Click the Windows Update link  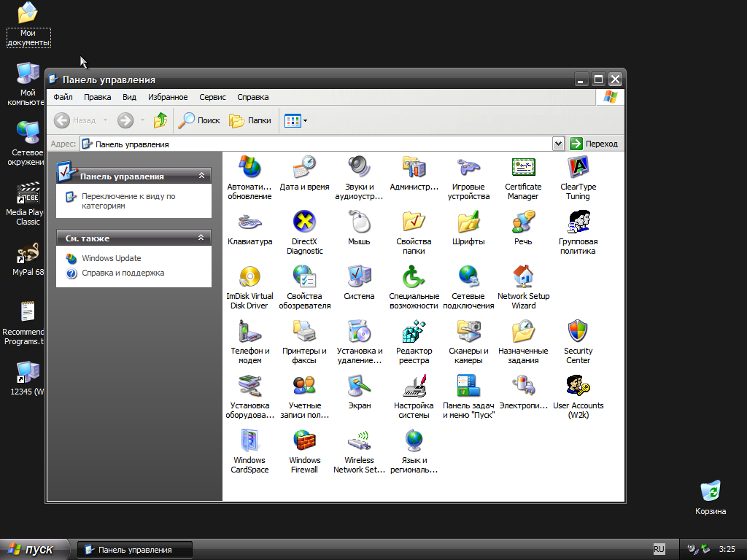coord(111,258)
